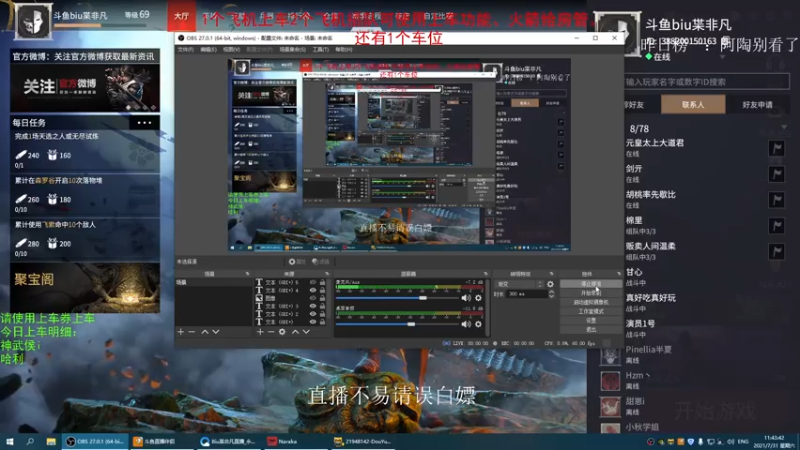Open File Explorer from the taskbar
This screenshot has height=450, width=800.
[51, 441]
